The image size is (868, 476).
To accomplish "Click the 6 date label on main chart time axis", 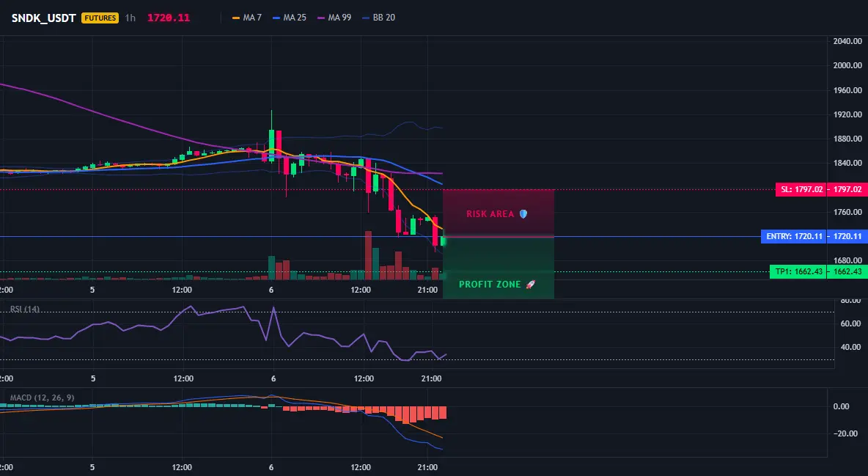I will (271, 290).
